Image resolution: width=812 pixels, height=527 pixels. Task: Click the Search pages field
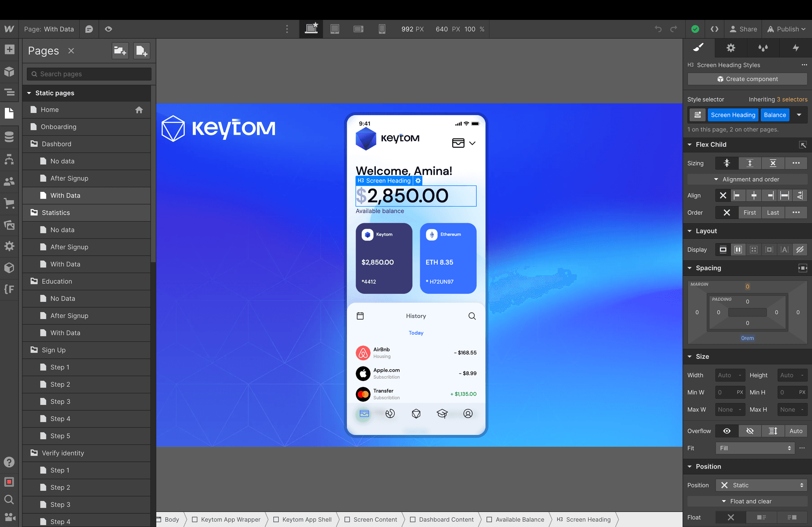[x=89, y=74]
